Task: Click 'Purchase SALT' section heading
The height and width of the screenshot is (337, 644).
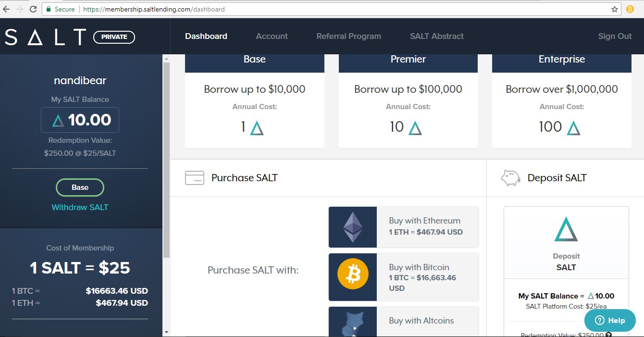Action: pyautogui.click(x=245, y=178)
